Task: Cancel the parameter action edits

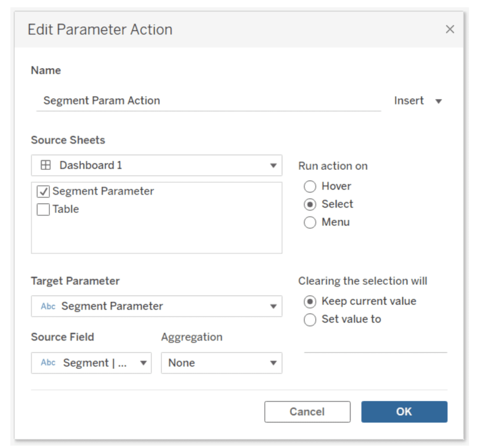Action: tap(307, 411)
